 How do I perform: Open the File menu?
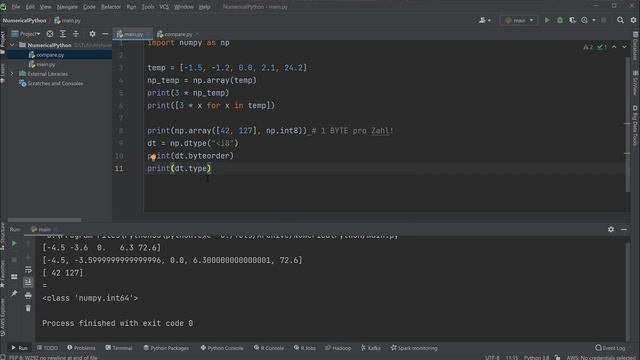click(x=16, y=7)
